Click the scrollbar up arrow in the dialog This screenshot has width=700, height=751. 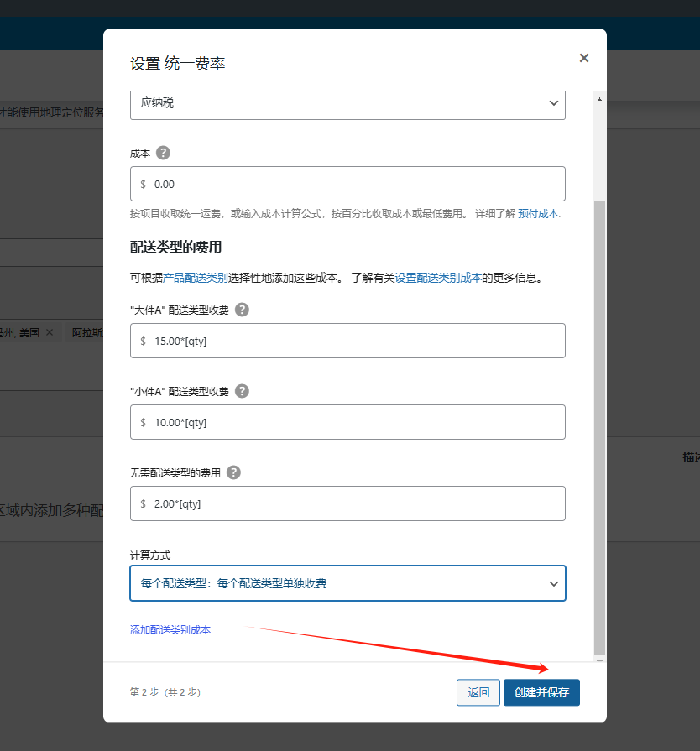tap(599, 98)
